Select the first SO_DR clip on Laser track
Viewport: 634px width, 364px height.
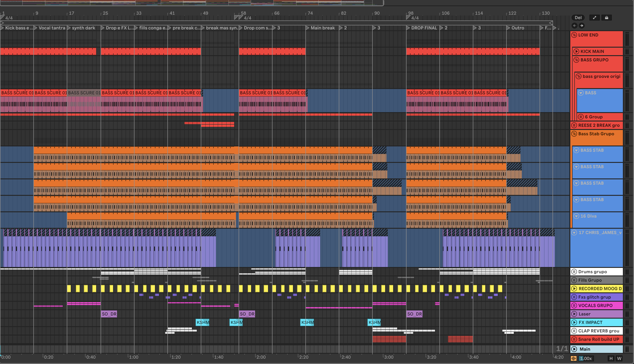click(109, 314)
